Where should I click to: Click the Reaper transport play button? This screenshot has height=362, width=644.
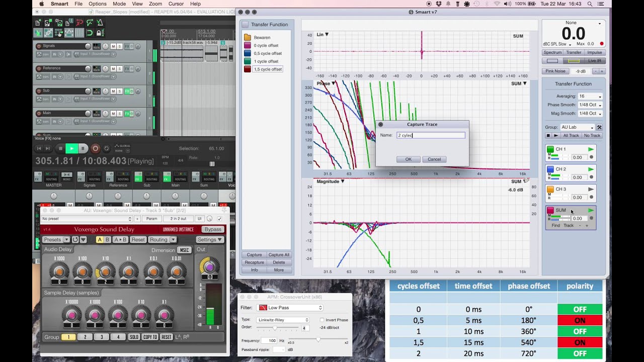click(72, 148)
